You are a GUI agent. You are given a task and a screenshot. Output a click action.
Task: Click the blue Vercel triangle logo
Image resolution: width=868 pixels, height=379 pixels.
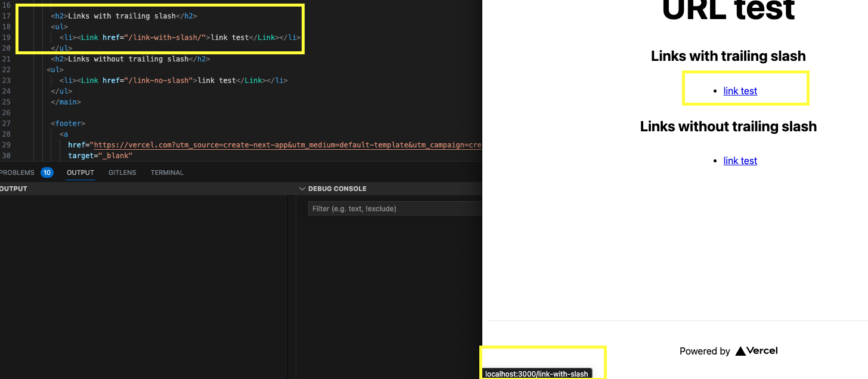(739, 351)
